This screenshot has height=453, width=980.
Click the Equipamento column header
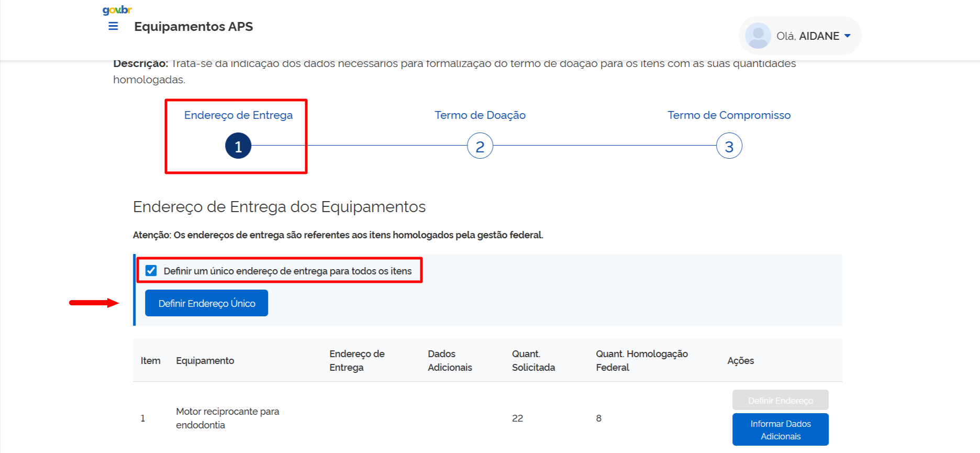tap(205, 361)
